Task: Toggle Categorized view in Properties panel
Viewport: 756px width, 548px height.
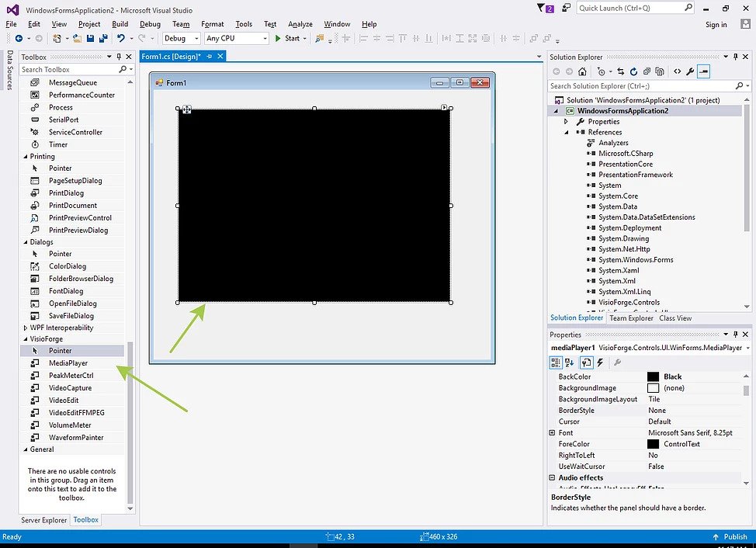Action: [556, 362]
